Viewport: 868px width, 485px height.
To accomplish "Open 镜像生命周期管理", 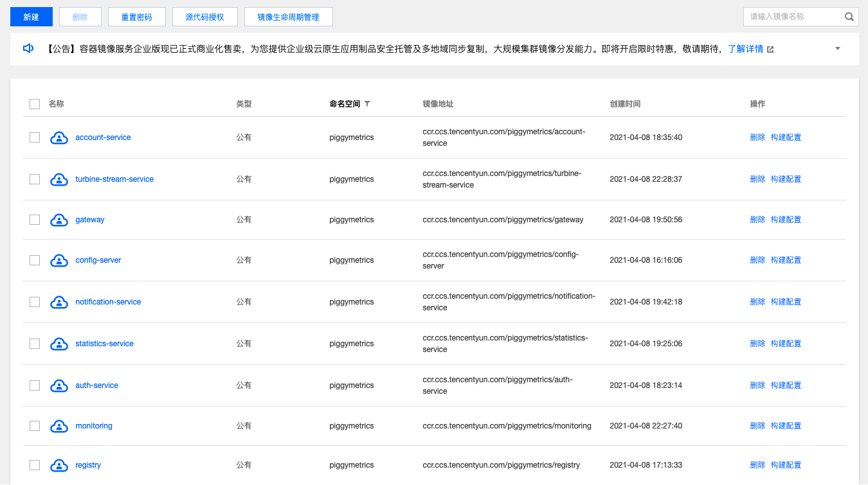I will 289,17.
